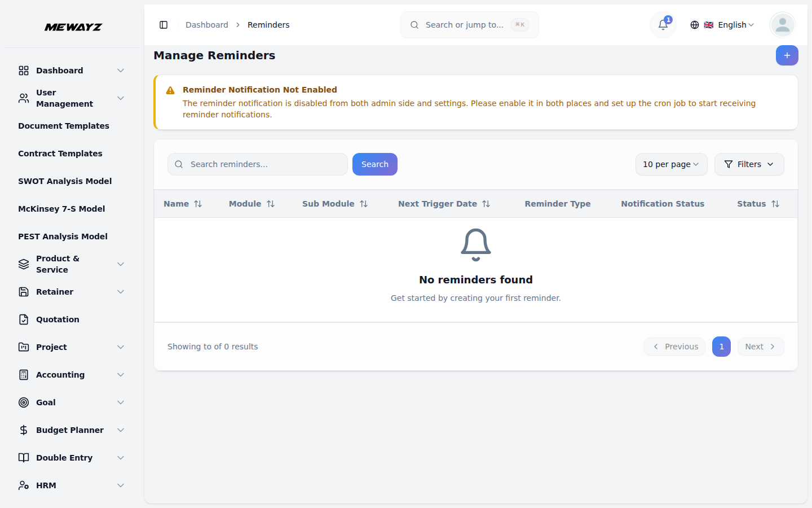
Task: Expand User Management chevron
Action: 121,98
